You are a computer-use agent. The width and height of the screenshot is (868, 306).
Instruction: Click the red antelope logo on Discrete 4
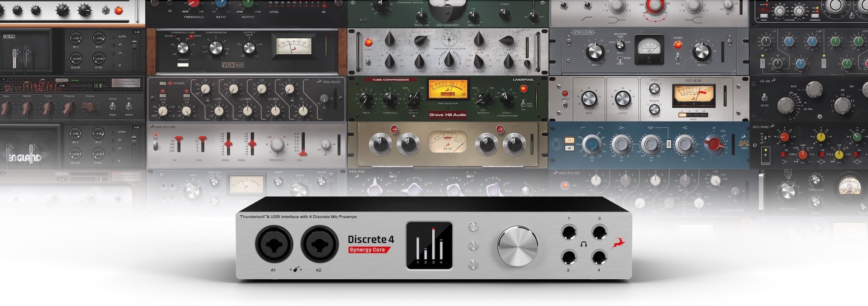(x=617, y=244)
